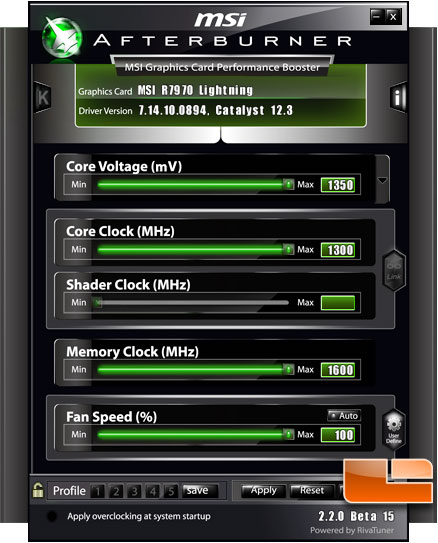Screen dimensions: 438x543
Task: Select profile slot 3
Action: click(x=134, y=491)
